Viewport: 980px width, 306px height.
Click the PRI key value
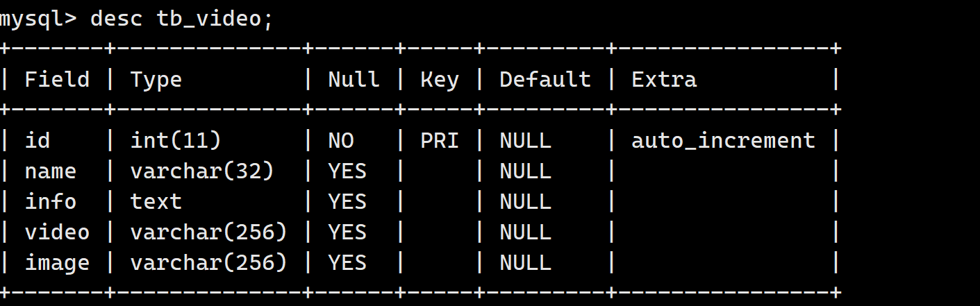(440, 140)
